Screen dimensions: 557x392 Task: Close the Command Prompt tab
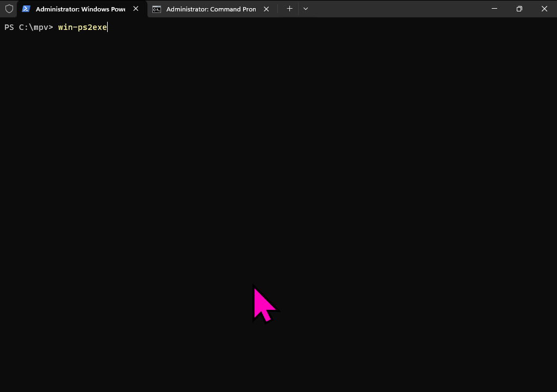(x=266, y=9)
